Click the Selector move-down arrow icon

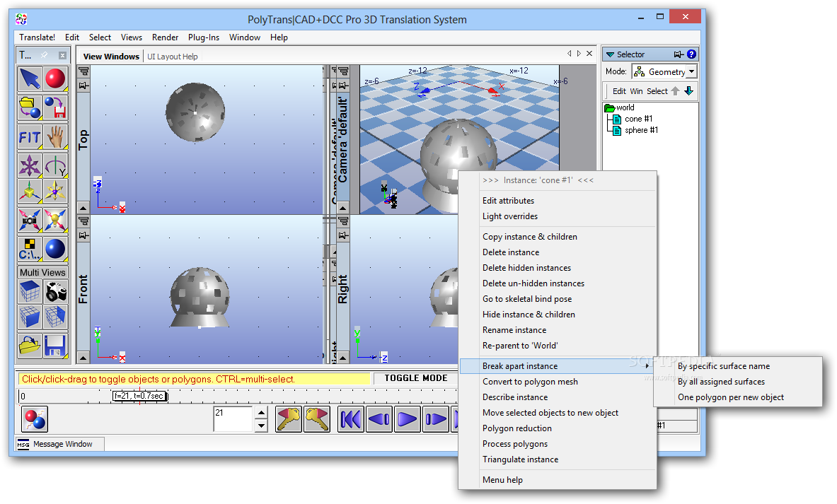688,91
